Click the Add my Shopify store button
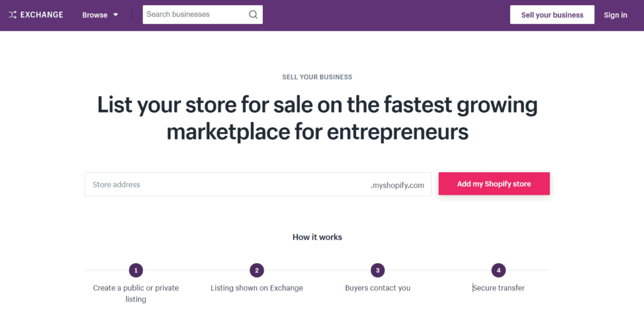This screenshot has height=316, width=644. (494, 184)
